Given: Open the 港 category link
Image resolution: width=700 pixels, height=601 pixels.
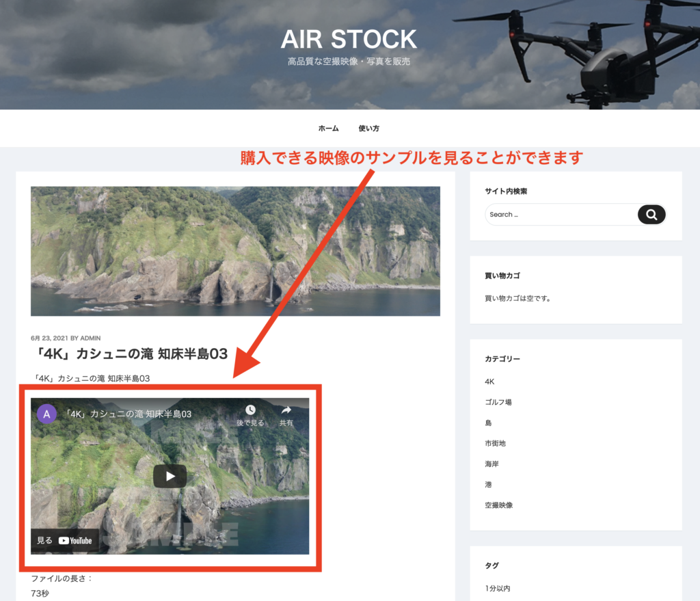Looking at the screenshot, I should [x=488, y=485].
